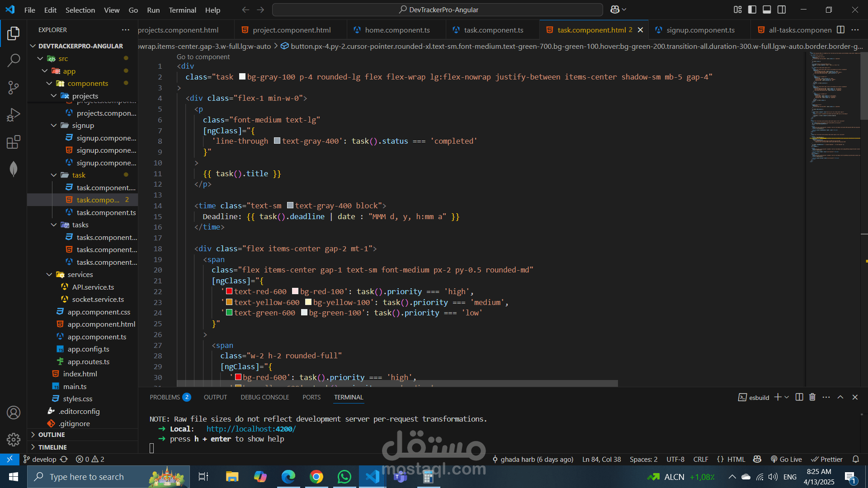Click the Kill Terminal trash icon
Viewport: 868px width, 488px height.
812,397
